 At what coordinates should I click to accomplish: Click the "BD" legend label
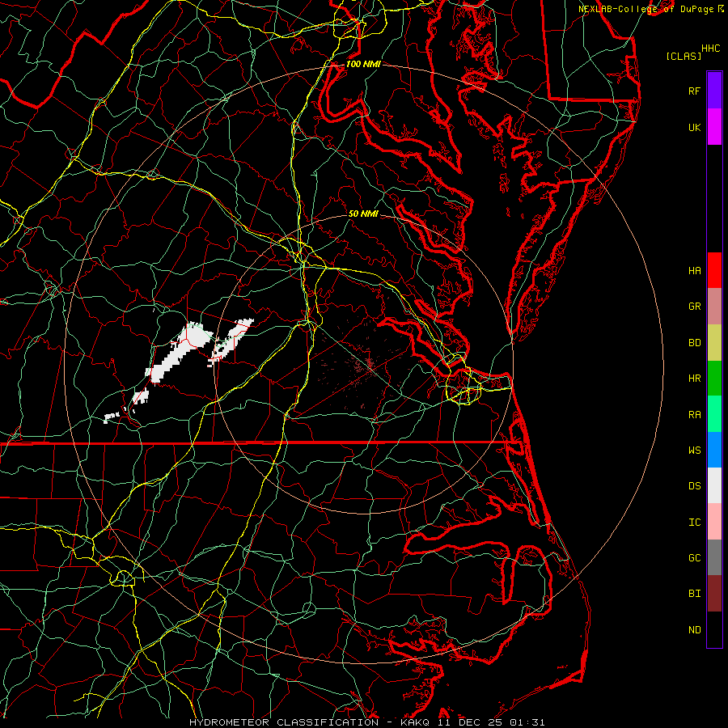pos(694,343)
